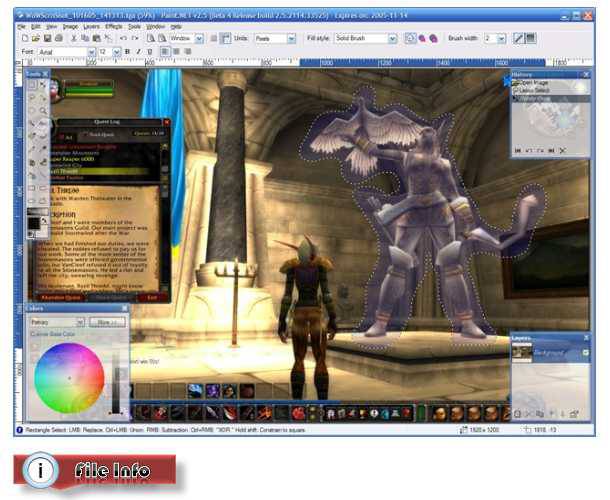Toggle Italic text formatting
This screenshot has width=610, height=500.
(x=138, y=51)
